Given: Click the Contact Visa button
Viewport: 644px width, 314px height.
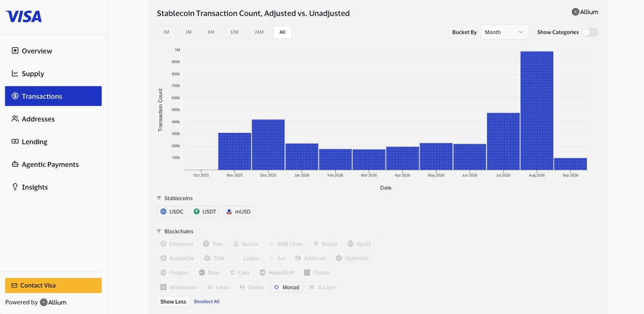Looking at the screenshot, I should 53,286.
